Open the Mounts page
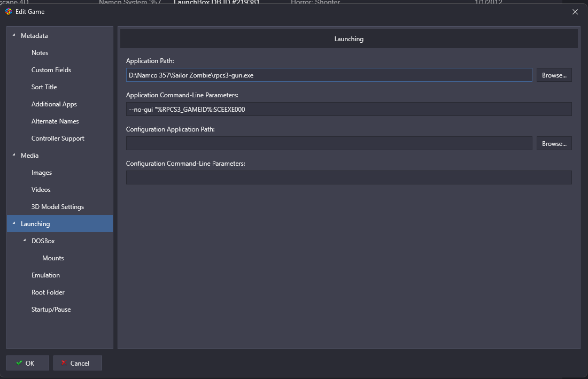 (53, 258)
